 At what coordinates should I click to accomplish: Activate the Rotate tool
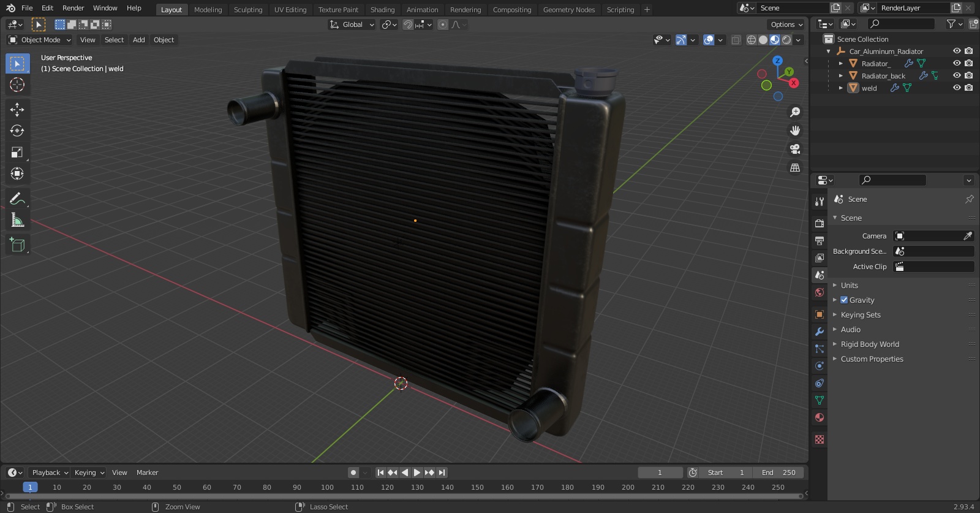click(x=17, y=131)
